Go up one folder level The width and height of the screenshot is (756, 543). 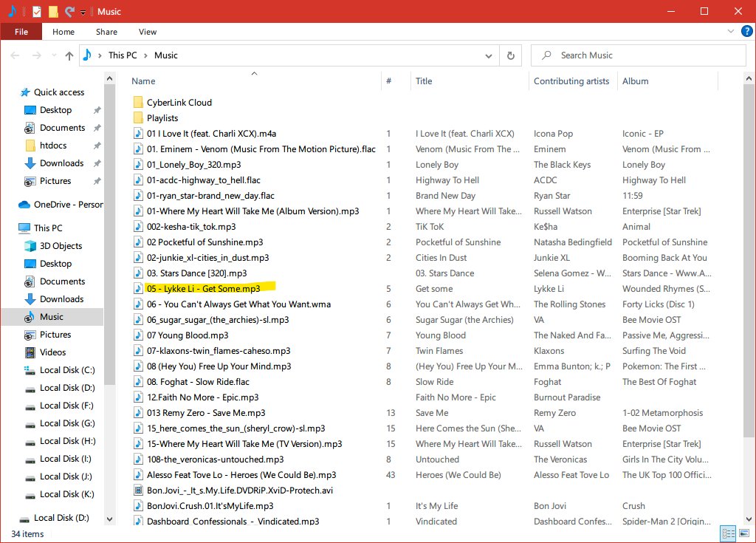click(69, 55)
